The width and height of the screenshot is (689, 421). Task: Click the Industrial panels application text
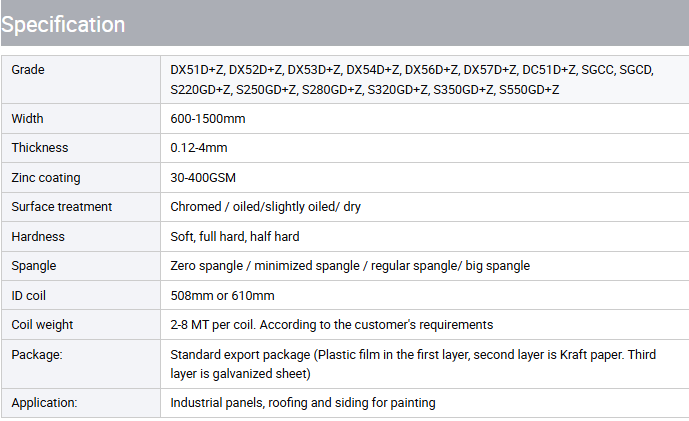point(303,403)
